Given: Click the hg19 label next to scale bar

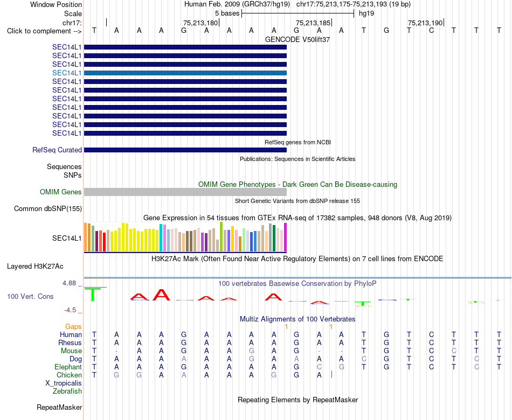Looking at the screenshot, I should 366,13.
